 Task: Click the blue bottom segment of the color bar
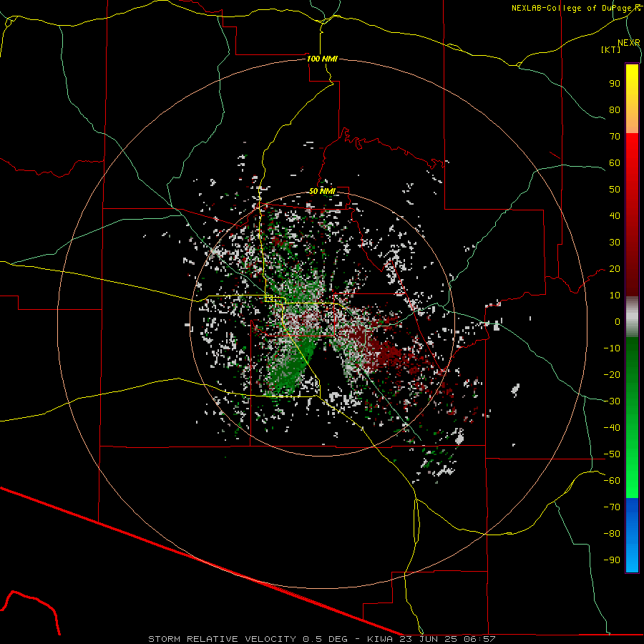coord(632,535)
